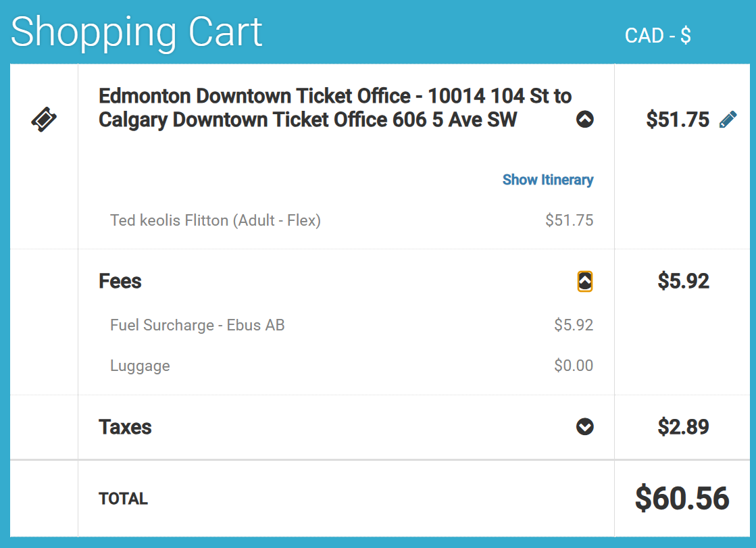The height and width of the screenshot is (548, 756).
Task: Click the CAD - $ currency label
Action: click(657, 36)
